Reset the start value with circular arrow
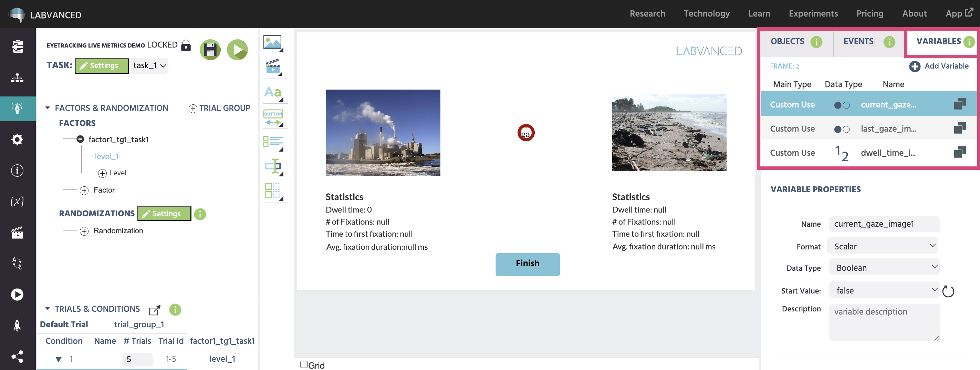The width and height of the screenshot is (980, 370). coord(948,291)
